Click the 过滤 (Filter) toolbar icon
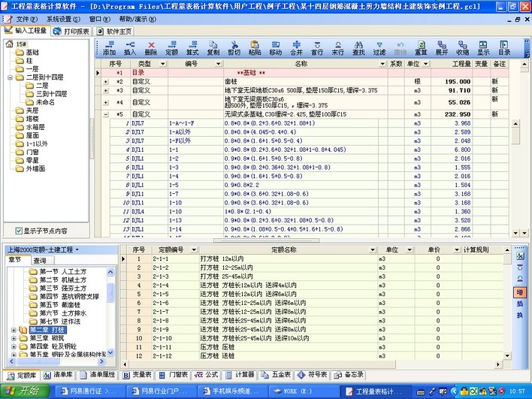The height and width of the screenshot is (399, 532). point(379,48)
